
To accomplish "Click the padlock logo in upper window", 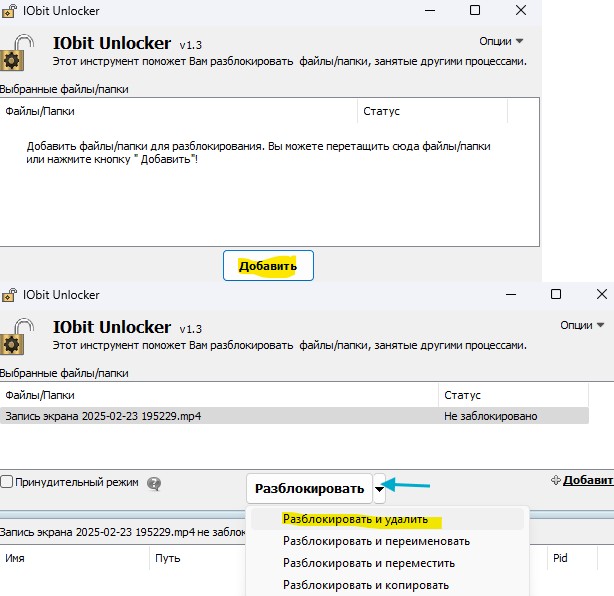I will pyautogui.click(x=17, y=53).
